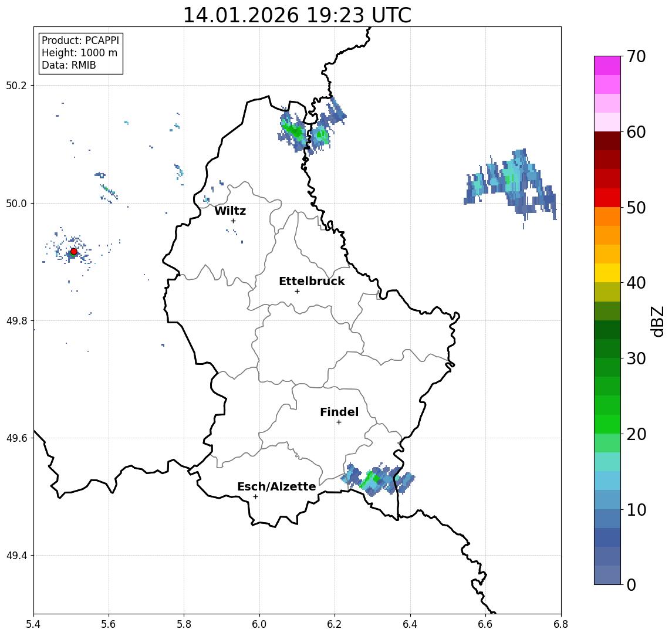The height and width of the screenshot is (636, 672).
Task: Click the latitude tick label 49.6
Action: pos(16,438)
